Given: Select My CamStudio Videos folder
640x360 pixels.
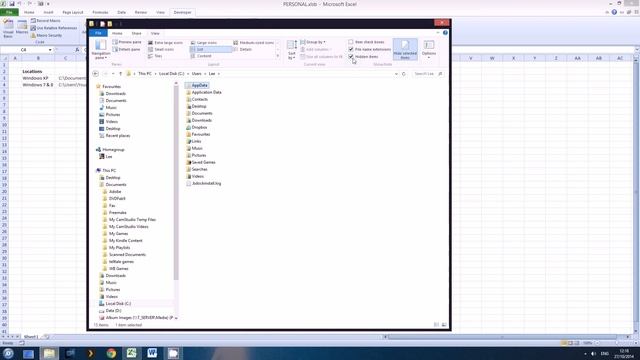Looking at the screenshot, I should [125, 227].
